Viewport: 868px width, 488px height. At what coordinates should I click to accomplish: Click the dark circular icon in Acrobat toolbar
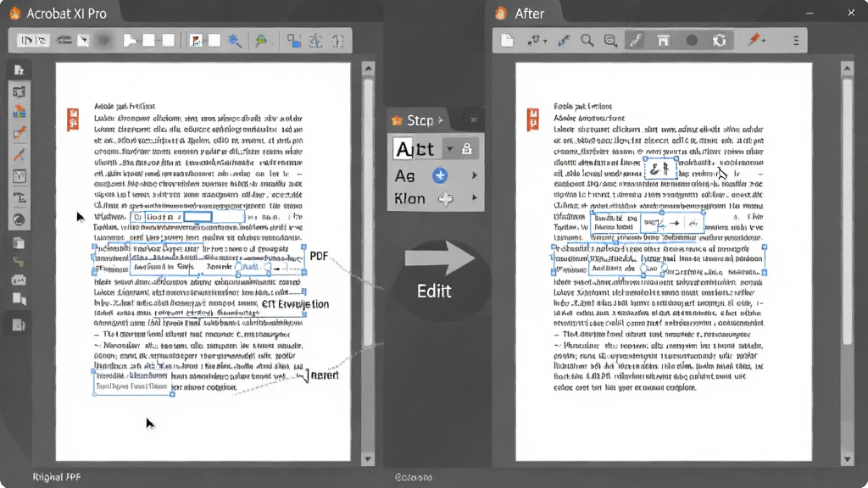[103, 41]
